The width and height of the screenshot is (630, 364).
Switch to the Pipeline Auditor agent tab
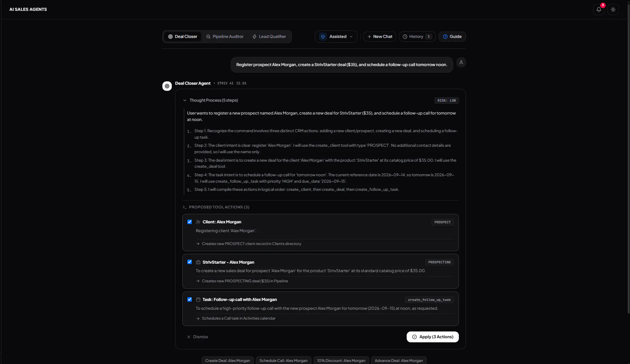(x=225, y=37)
